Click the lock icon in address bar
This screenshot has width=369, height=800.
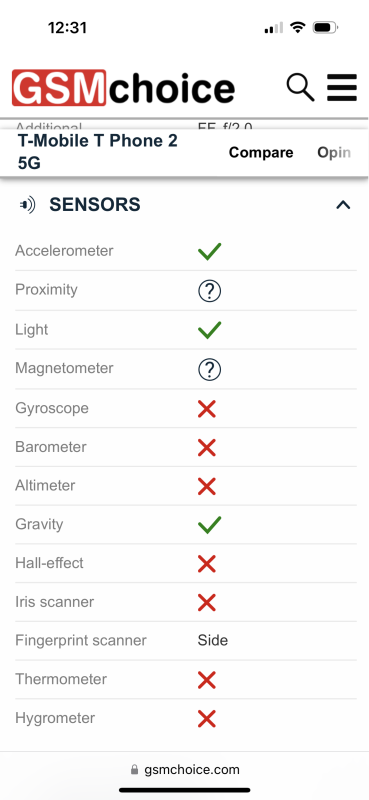(135, 769)
